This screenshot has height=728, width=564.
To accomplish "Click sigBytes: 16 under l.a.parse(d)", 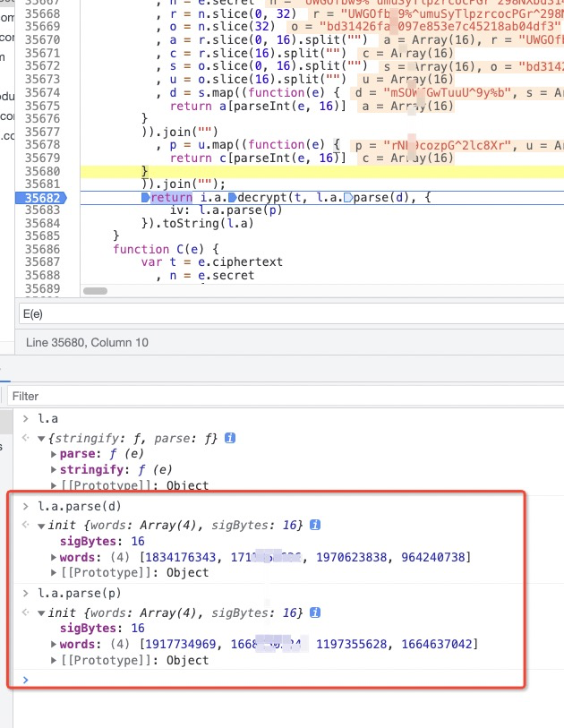I will (x=102, y=542).
